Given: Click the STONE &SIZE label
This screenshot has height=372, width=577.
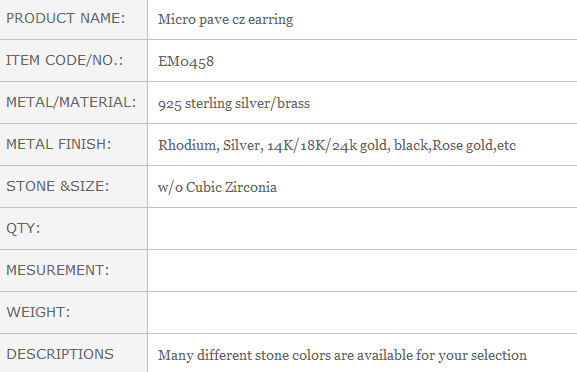Looking at the screenshot, I should (x=58, y=186).
